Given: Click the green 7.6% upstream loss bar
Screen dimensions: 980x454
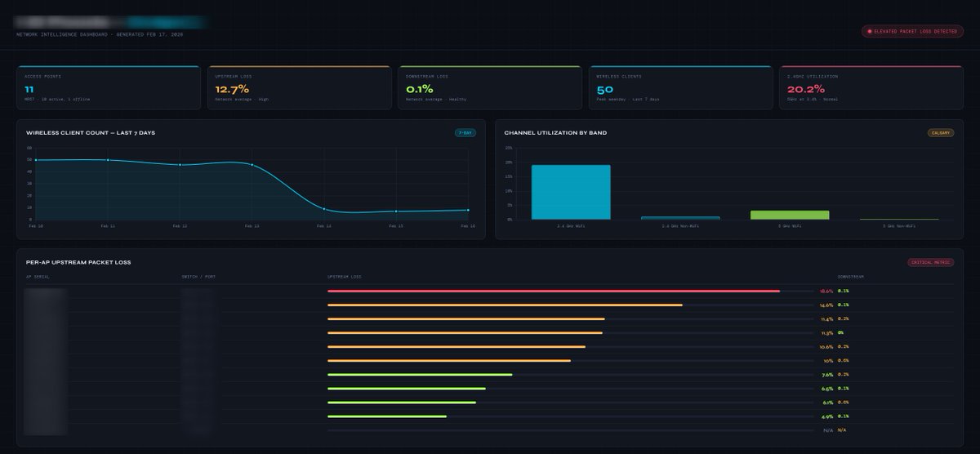Looking at the screenshot, I should (420, 375).
